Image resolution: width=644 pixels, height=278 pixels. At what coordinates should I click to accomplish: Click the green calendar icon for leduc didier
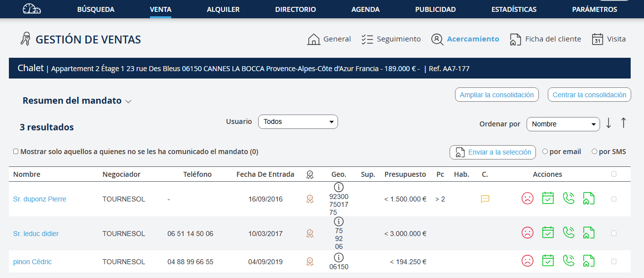pos(548,233)
